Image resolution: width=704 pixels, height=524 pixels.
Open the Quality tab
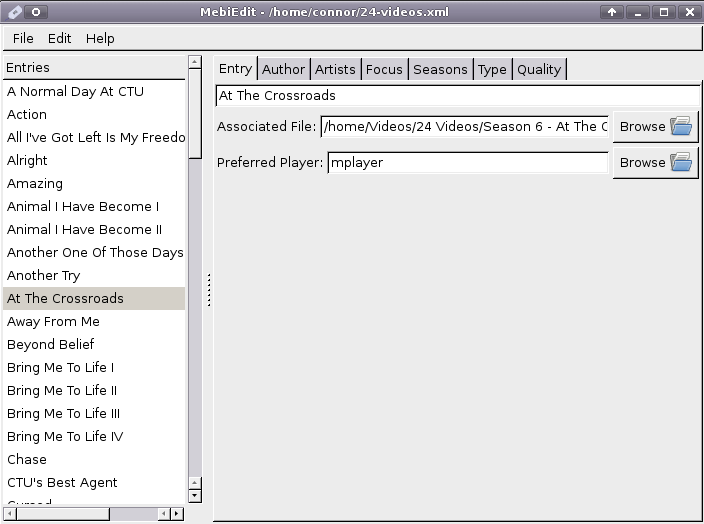(539, 69)
